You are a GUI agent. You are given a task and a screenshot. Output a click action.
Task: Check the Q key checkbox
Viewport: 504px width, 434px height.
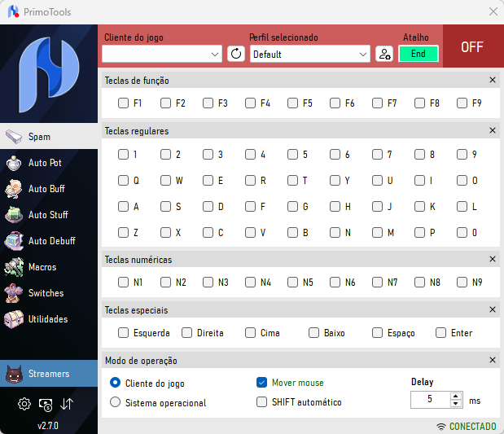pyautogui.click(x=123, y=180)
